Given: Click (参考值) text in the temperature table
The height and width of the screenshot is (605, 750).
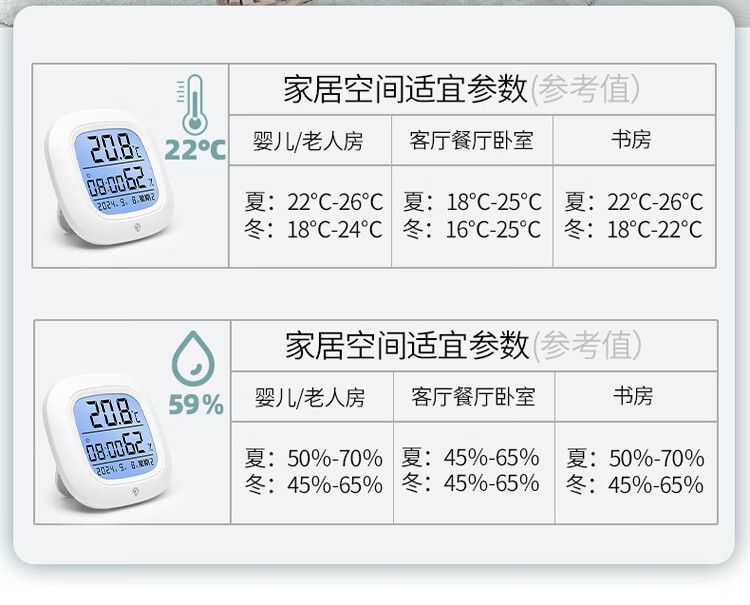Looking at the screenshot, I should click(584, 89).
